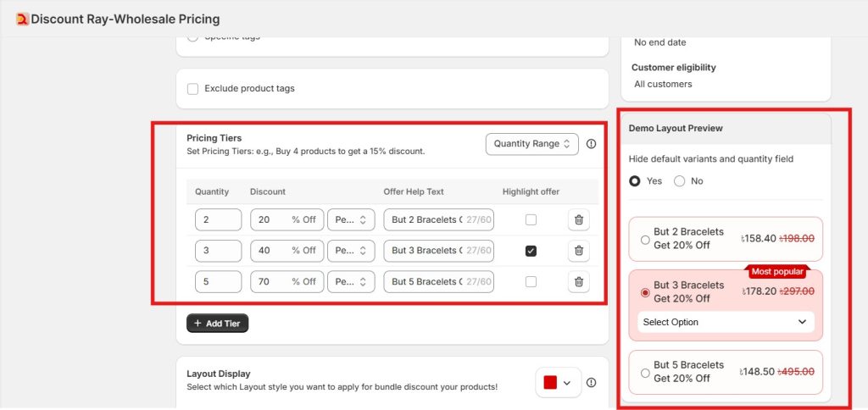Enable highlight offer for quantity 2 tier
This screenshot has height=410, width=868.
[x=531, y=219]
